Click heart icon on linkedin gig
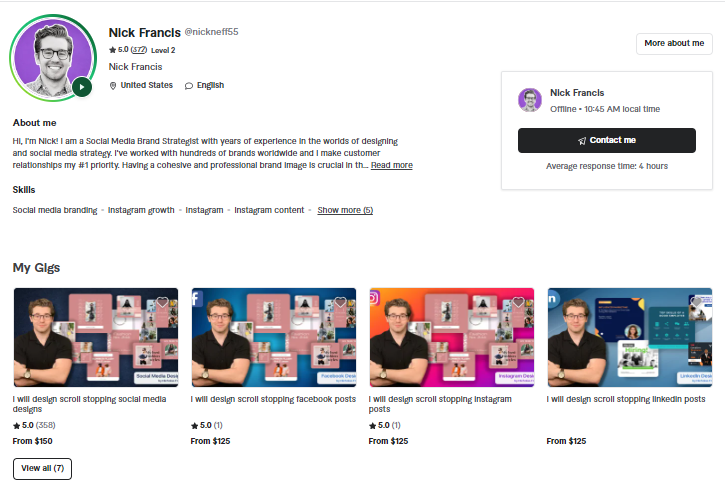Viewport: 725px width, 493px height. click(x=696, y=302)
